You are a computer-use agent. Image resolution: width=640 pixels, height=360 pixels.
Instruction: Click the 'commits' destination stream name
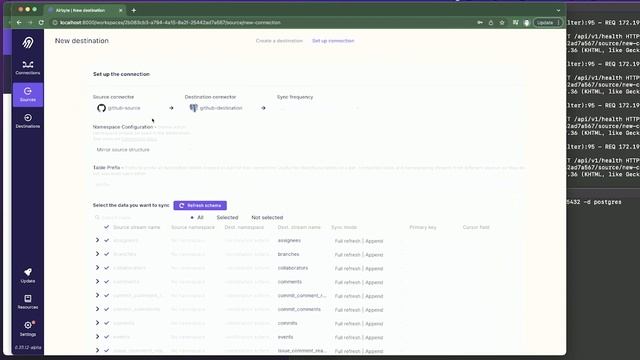(x=287, y=323)
